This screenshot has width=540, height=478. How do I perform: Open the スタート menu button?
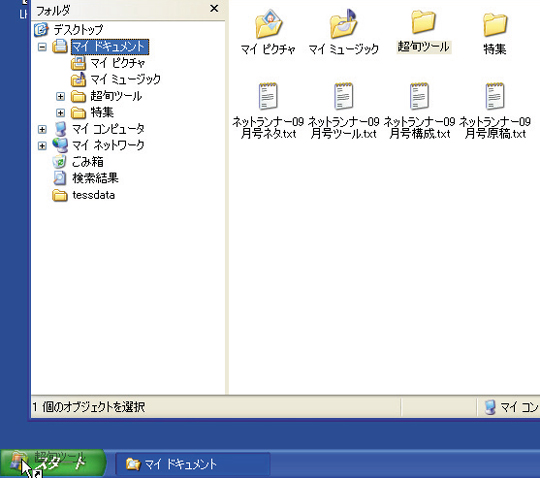[53, 463]
